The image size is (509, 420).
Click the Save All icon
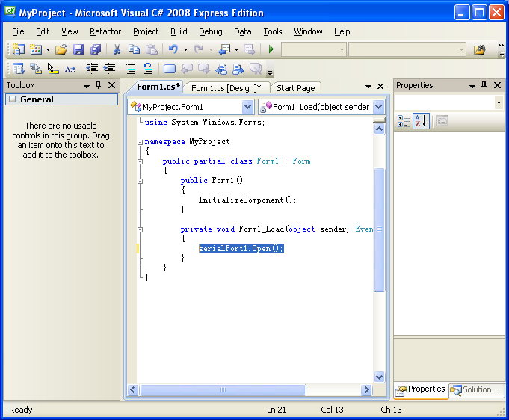coord(96,49)
